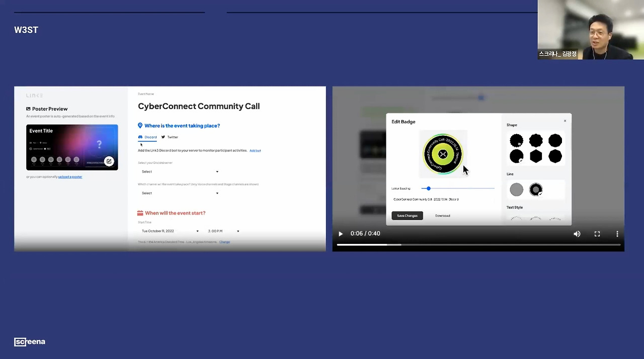Open the video in fullscreen
The height and width of the screenshot is (359, 644).
tap(597, 234)
